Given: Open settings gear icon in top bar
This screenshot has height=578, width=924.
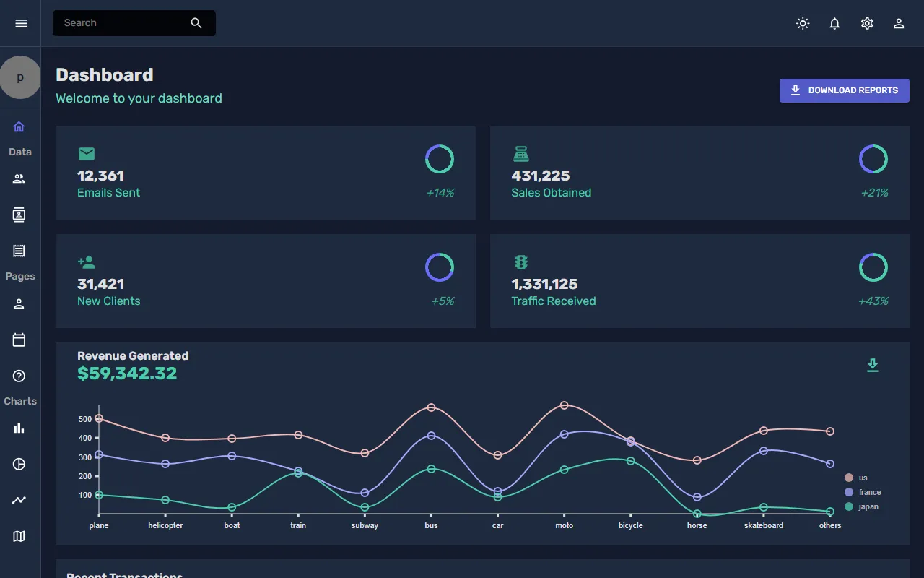Looking at the screenshot, I should pos(867,23).
